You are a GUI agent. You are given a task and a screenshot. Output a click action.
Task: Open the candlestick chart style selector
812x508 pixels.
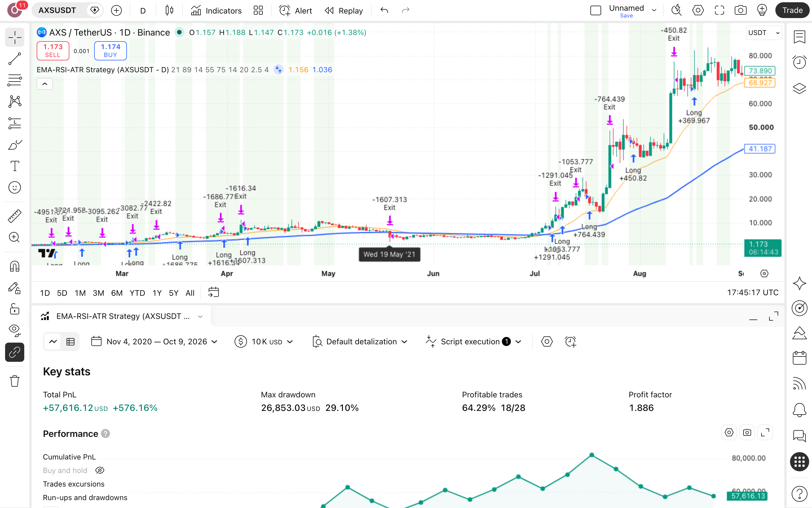169,10
